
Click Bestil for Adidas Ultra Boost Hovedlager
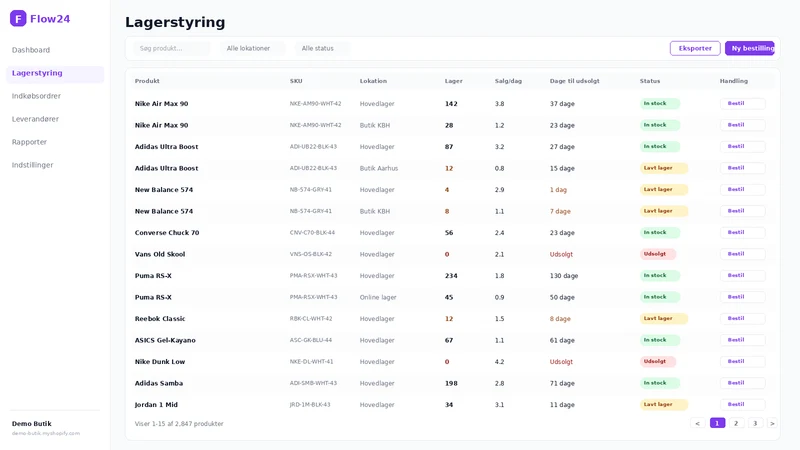coord(742,146)
